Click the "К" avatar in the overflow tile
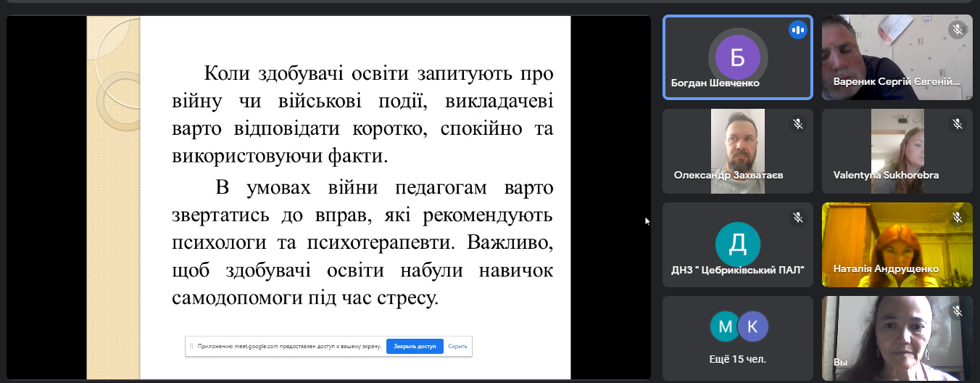This screenshot has height=383, width=980. [752, 327]
